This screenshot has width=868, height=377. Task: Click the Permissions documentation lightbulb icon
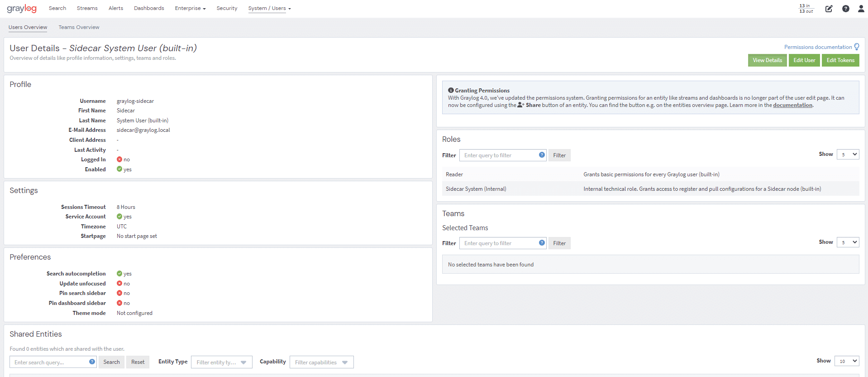[x=856, y=47]
